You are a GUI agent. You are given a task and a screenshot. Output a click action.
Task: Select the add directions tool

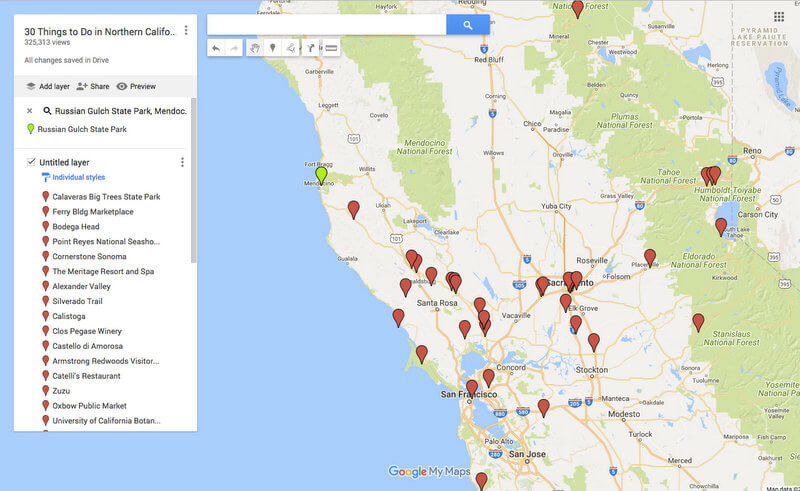click(310, 48)
